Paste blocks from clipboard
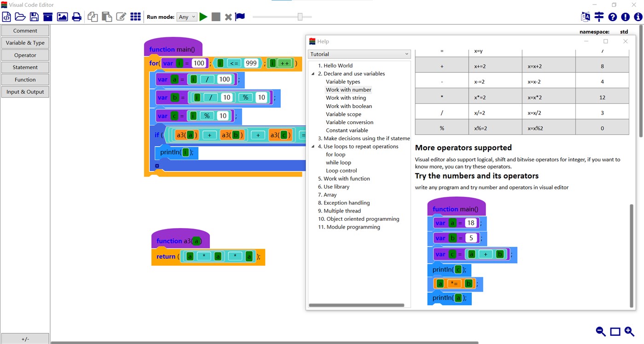 pyautogui.click(x=106, y=17)
